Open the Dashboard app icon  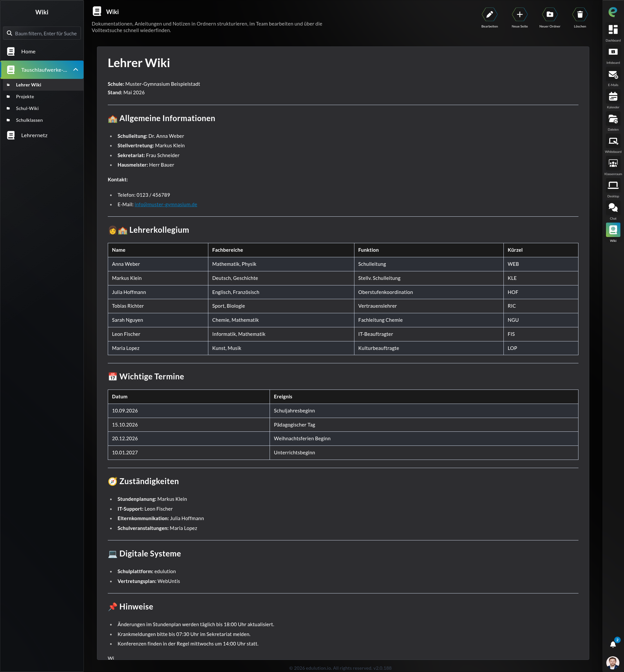click(x=613, y=30)
